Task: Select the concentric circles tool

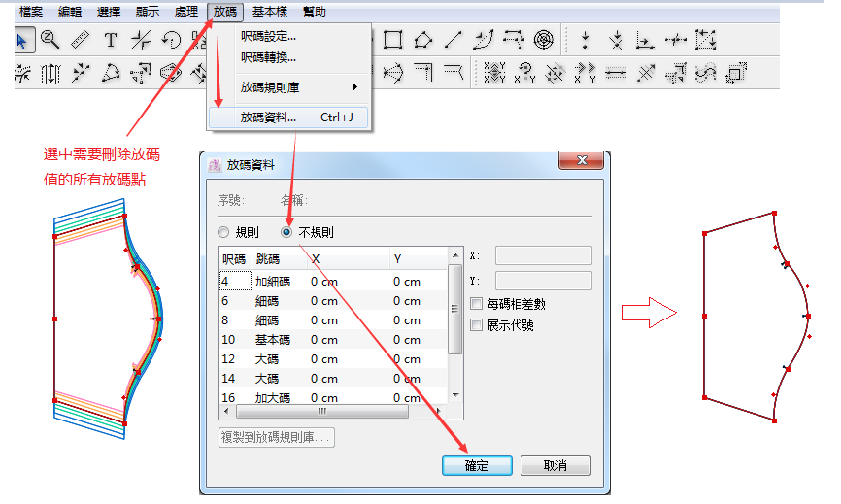Action: tap(543, 40)
